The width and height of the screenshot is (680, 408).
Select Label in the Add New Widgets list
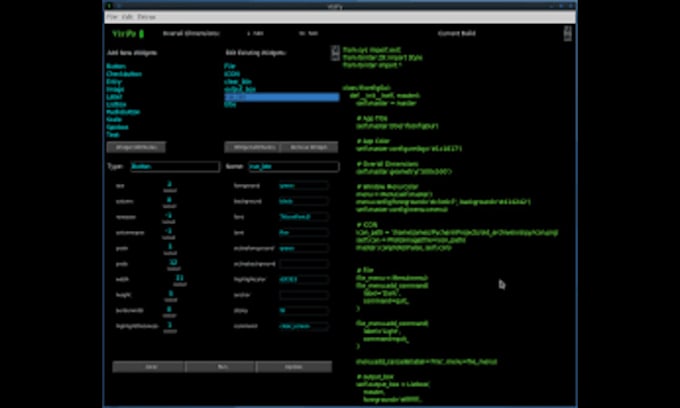pyautogui.click(x=114, y=97)
